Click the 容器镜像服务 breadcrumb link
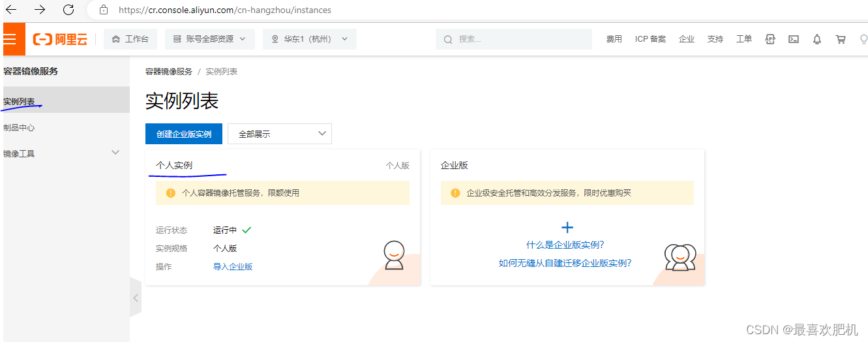The height and width of the screenshot is (342, 868). coord(169,72)
